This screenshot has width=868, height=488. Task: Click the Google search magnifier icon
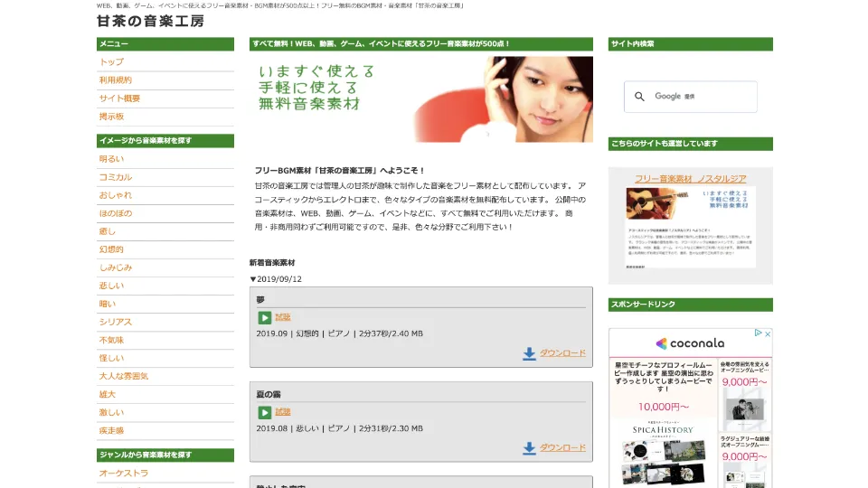639,97
